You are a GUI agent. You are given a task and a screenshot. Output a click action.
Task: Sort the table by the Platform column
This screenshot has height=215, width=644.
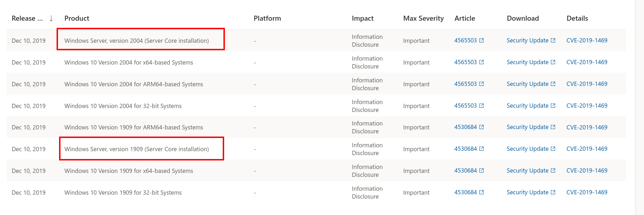[x=267, y=18]
